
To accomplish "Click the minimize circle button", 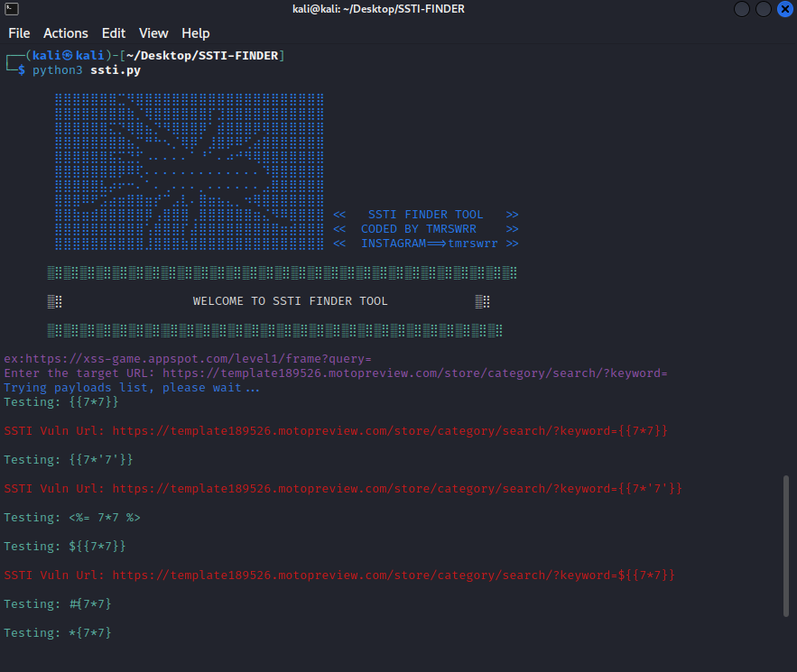I will pyautogui.click(x=741, y=9).
